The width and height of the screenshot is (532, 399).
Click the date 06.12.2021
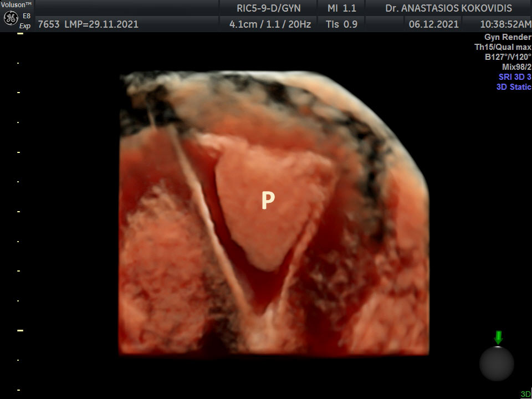click(x=433, y=24)
